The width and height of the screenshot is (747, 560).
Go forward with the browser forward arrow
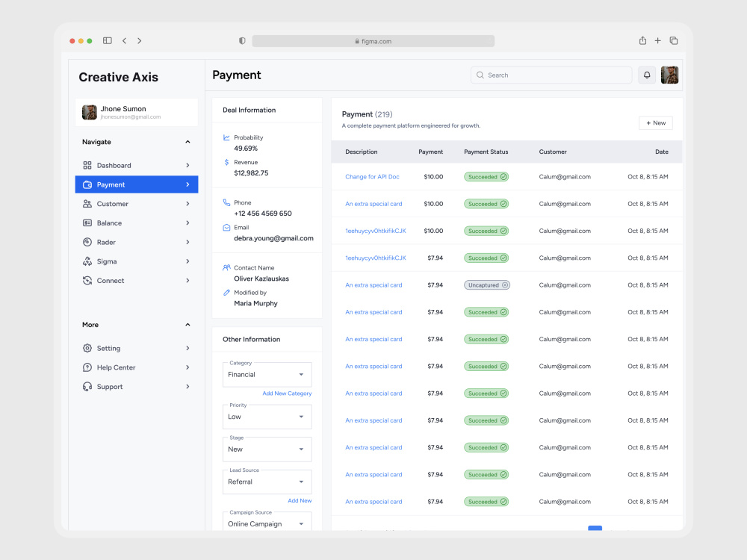tap(140, 41)
